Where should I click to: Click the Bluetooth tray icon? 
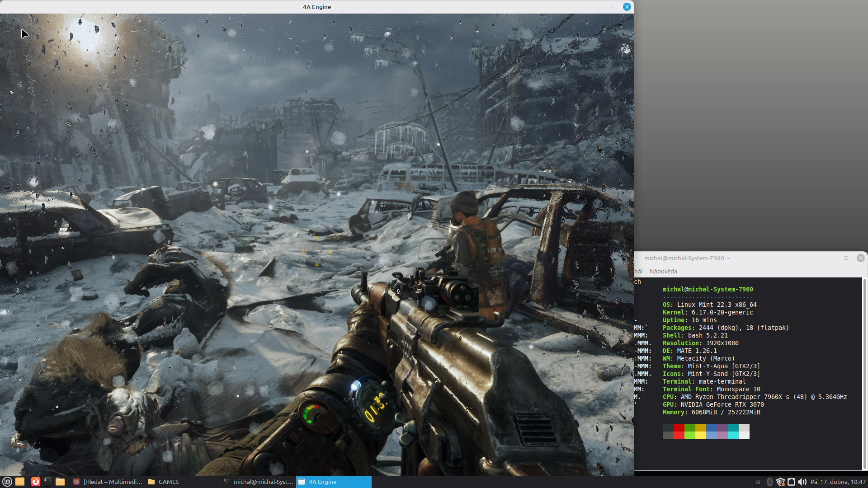[x=770, y=482]
